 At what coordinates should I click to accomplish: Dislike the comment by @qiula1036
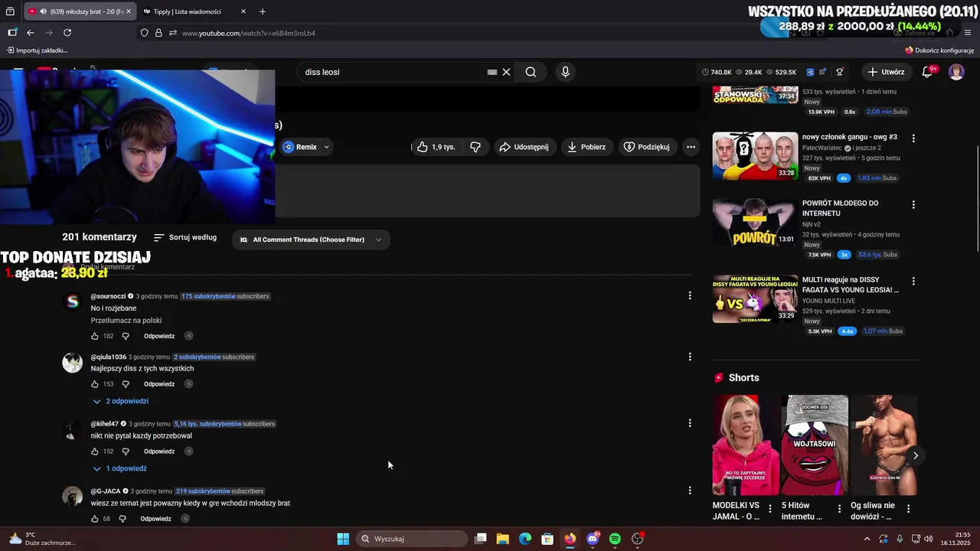pos(126,384)
